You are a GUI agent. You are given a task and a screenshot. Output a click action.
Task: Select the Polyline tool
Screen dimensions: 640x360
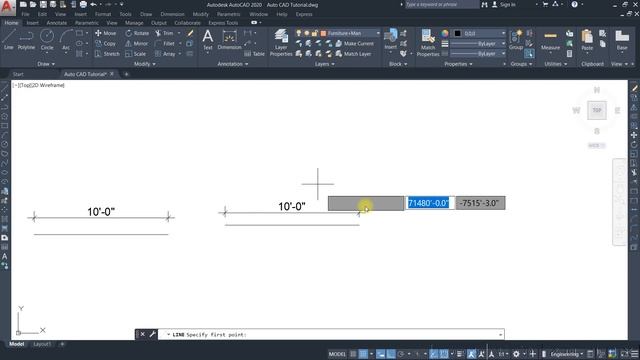[26, 40]
